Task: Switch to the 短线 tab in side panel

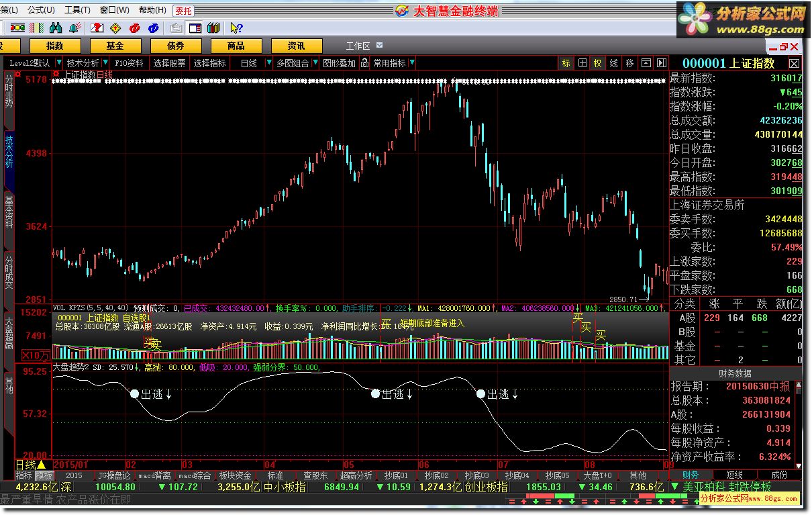Action: (x=734, y=475)
